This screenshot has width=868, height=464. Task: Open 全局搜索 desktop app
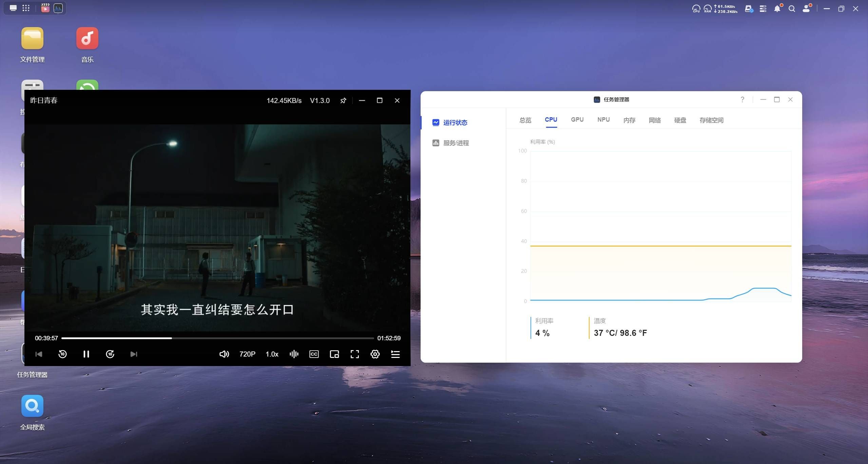32,406
